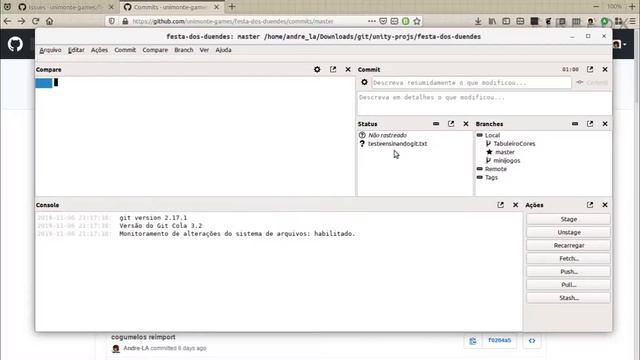Open GitHub logo home link
This screenshot has height=360, width=640.
tap(15, 44)
